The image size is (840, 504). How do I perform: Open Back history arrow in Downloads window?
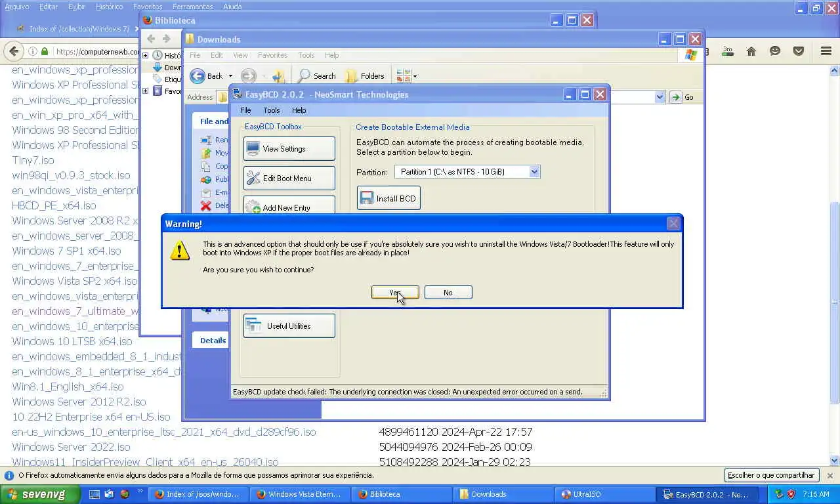pos(230,76)
